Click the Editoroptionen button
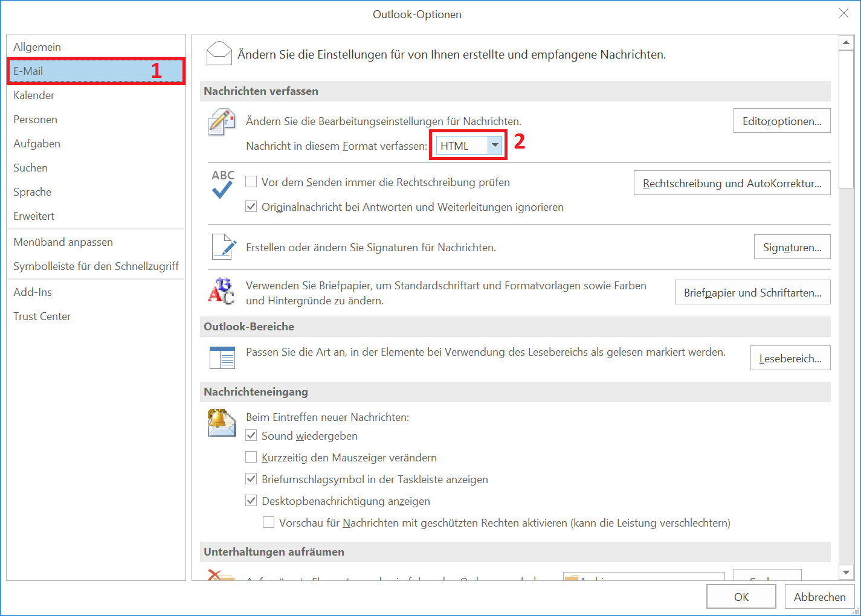Image resolution: width=861 pixels, height=616 pixels. point(782,121)
